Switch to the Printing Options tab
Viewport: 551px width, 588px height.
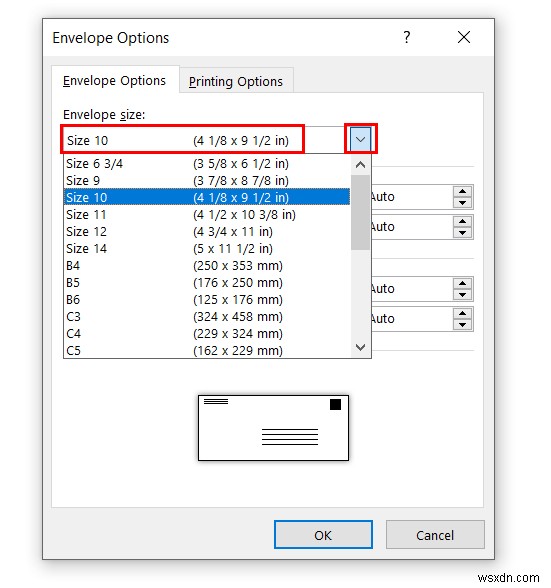pyautogui.click(x=236, y=81)
